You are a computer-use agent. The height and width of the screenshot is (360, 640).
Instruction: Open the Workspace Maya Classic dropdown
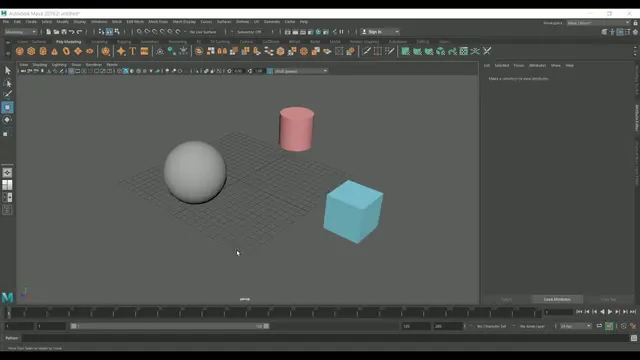598,23
